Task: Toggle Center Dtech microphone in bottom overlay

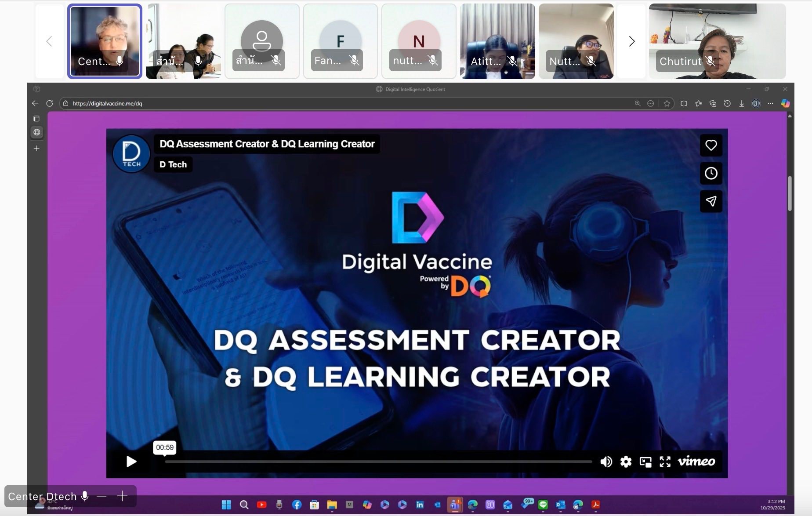Action: click(x=85, y=496)
